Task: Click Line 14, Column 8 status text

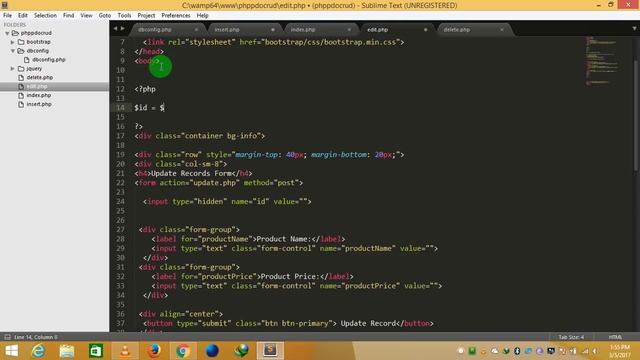Action: [x=36, y=337]
